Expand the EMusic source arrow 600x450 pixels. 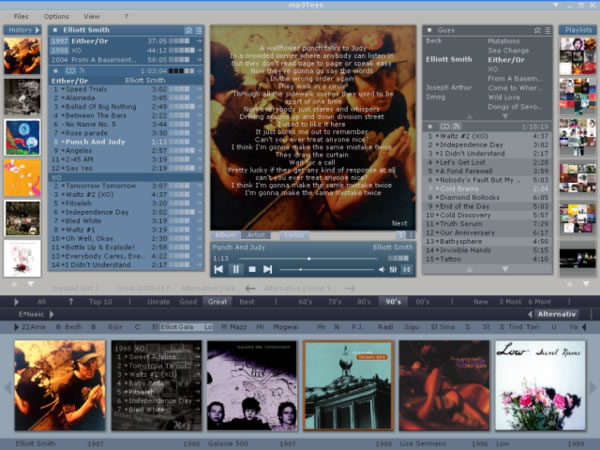51,314
